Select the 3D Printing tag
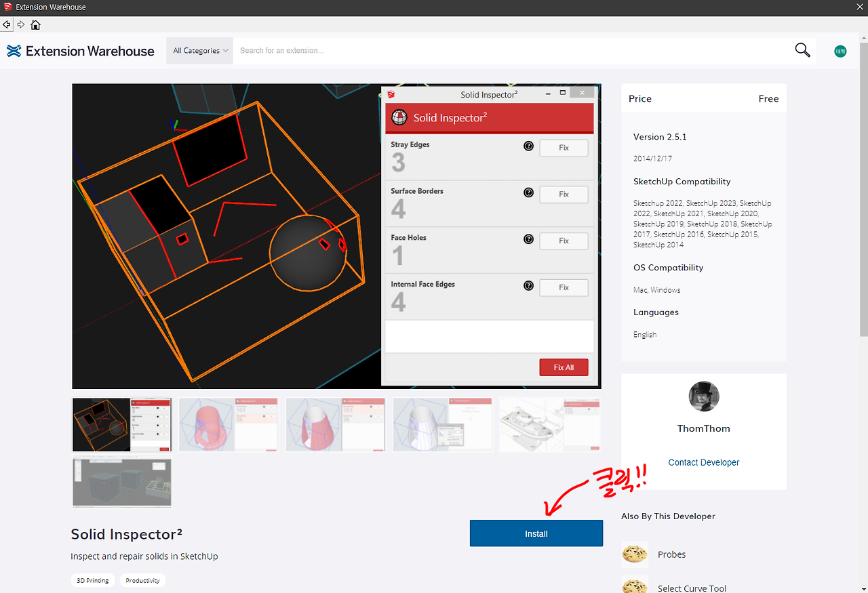 coord(93,580)
